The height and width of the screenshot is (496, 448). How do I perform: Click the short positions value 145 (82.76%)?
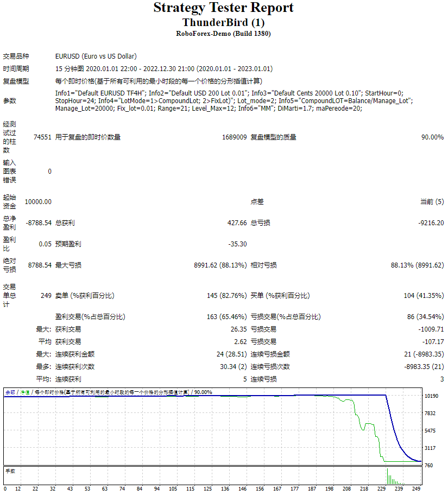(x=226, y=295)
